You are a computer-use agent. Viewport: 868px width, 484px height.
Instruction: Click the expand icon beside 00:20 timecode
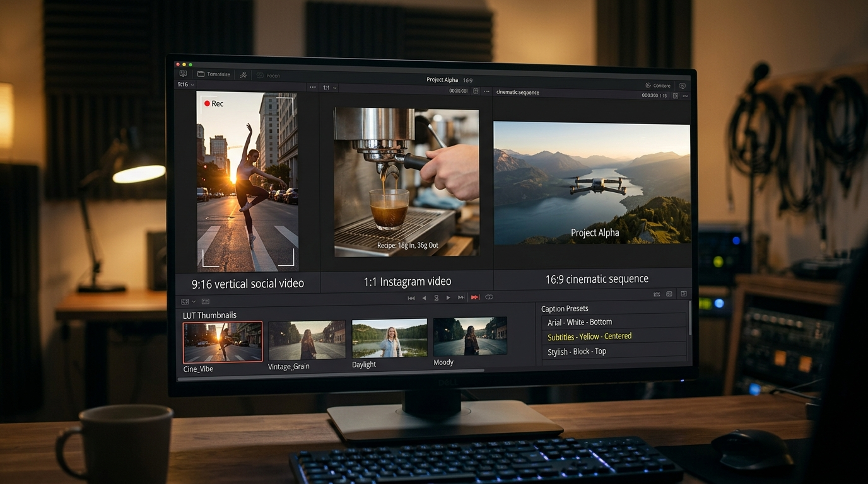tap(476, 91)
